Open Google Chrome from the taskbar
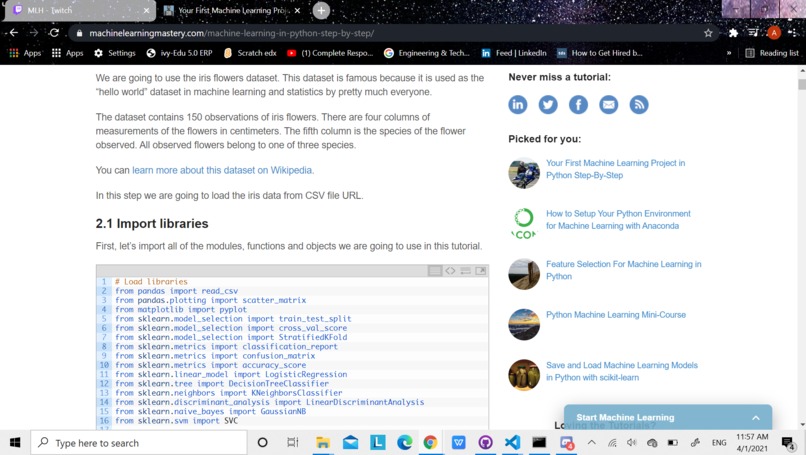This screenshot has width=806, height=455. click(x=430, y=443)
